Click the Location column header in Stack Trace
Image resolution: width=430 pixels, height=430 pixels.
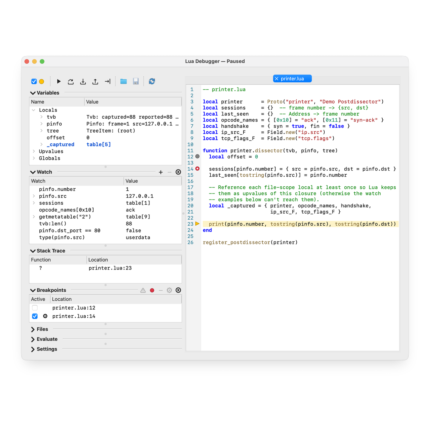134,260
